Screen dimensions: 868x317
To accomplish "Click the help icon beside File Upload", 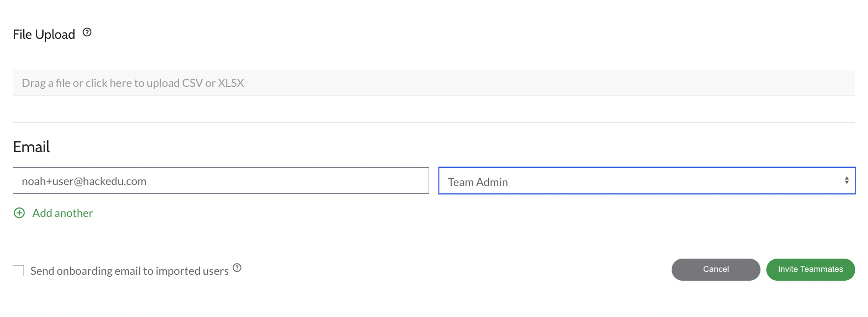I will (87, 32).
